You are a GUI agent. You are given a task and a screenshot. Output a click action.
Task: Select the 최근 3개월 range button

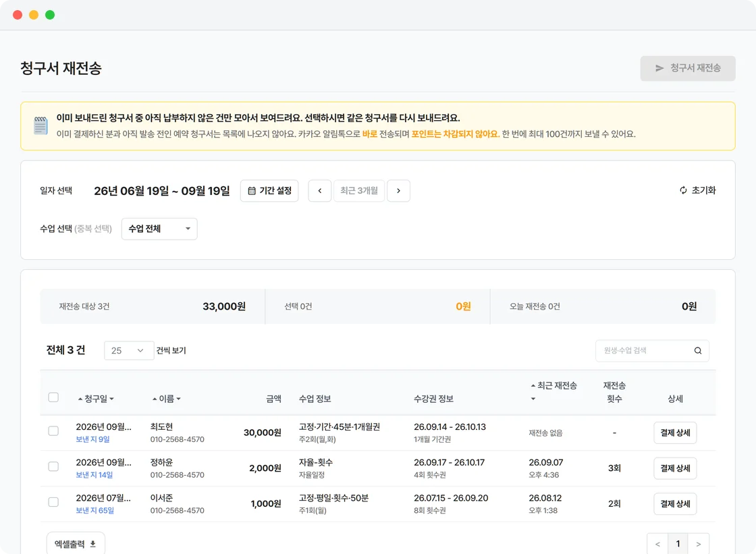(x=359, y=191)
